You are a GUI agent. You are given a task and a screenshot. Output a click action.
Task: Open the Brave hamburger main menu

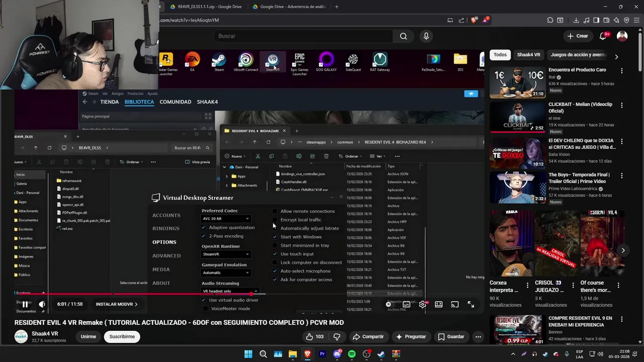[x=636, y=20]
